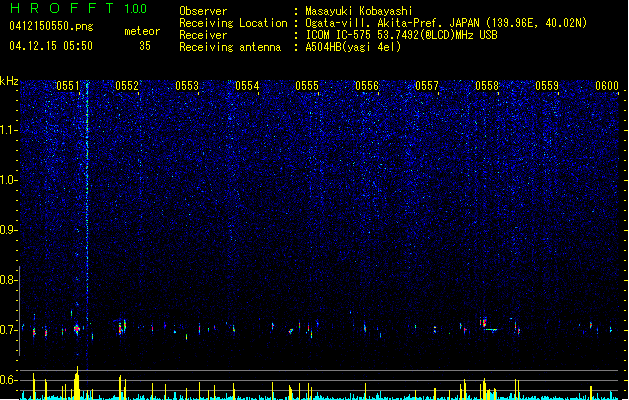The height and width of the screenshot is (400, 629).
Task: Select the filename 0412150550.png
Action: (51, 26)
